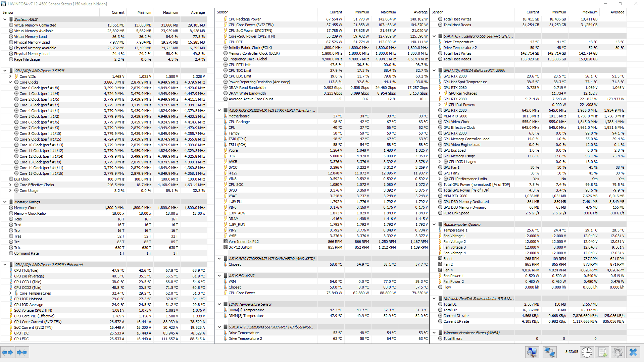Expand GPU Rail Voltages
Viewport: 644px width, 362px height.
point(440,93)
